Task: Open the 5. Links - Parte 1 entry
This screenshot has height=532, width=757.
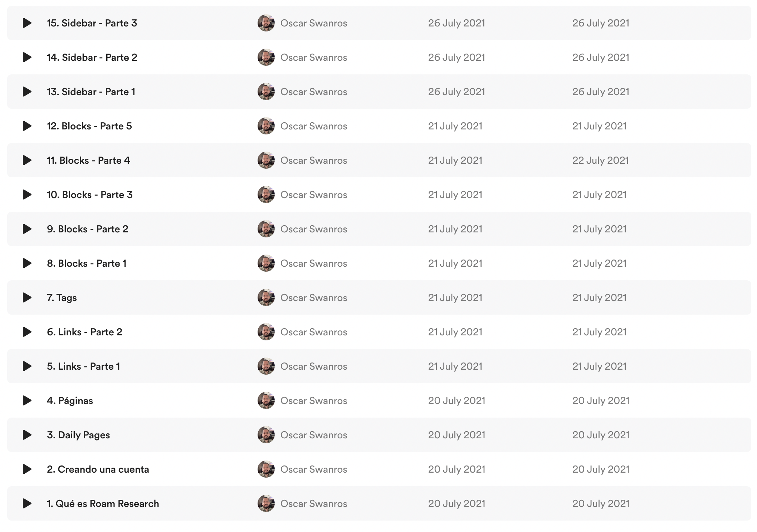Action: point(83,366)
